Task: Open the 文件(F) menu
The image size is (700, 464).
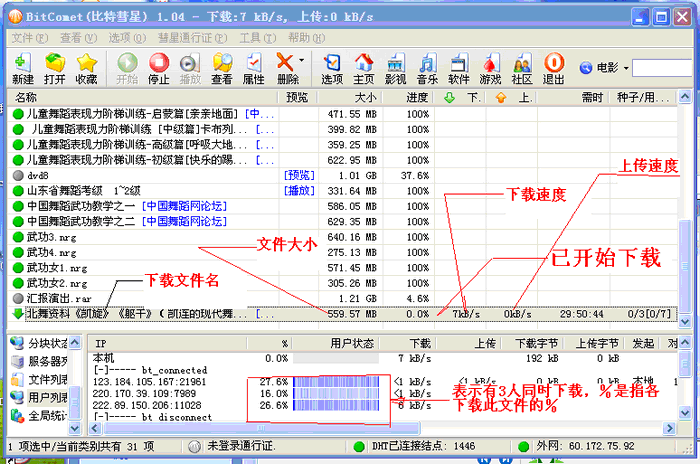Action: point(29,38)
